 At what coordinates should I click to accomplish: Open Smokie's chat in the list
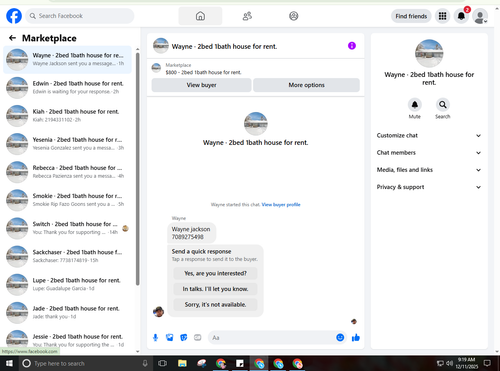[x=68, y=200]
